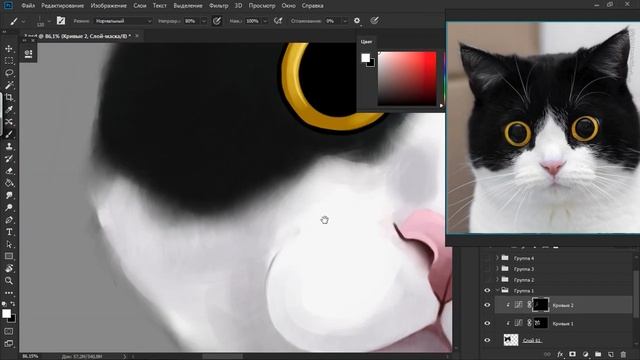Select the Brush tool in toolbar

point(9,134)
